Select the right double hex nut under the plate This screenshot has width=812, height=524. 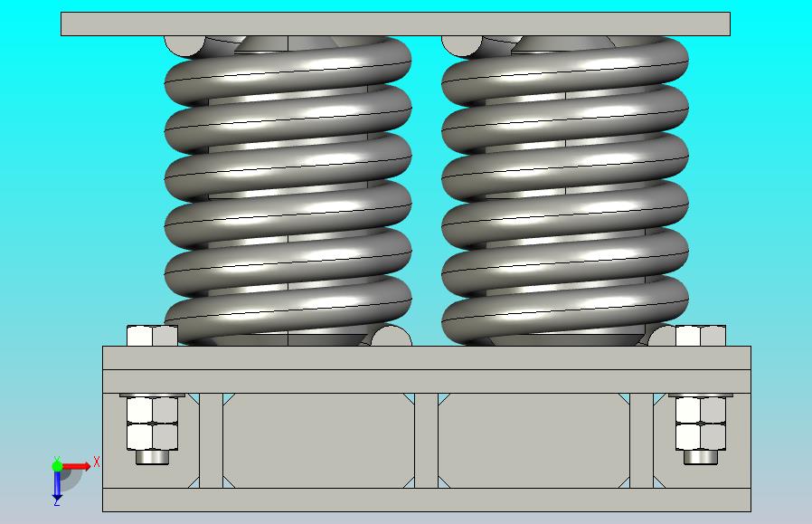[x=701, y=424]
